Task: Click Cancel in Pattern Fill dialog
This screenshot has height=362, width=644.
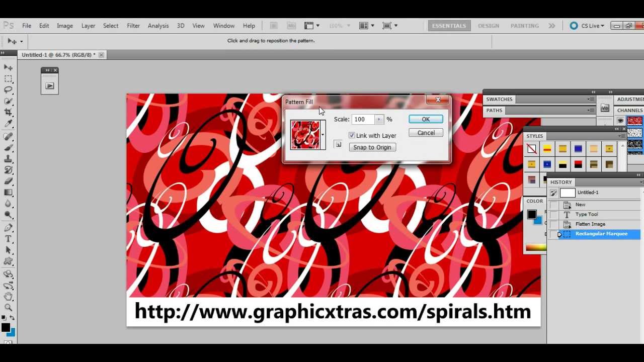Action: tap(426, 133)
